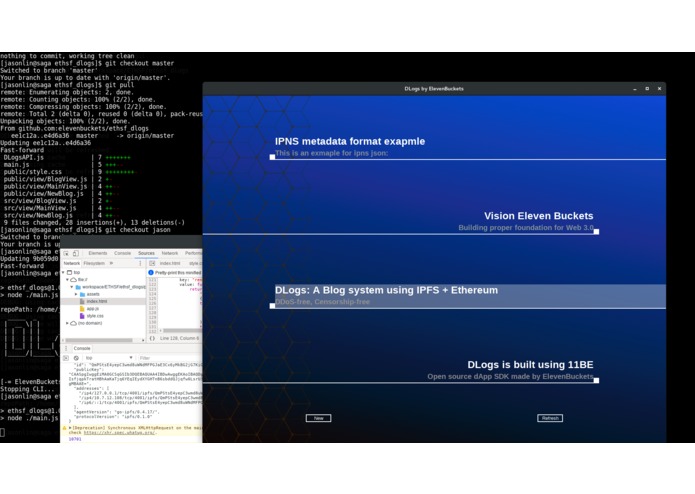Open the Filesystem sub-tab in Sources navigator
This screenshot has width=695, height=494.
[x=94, y=263]
